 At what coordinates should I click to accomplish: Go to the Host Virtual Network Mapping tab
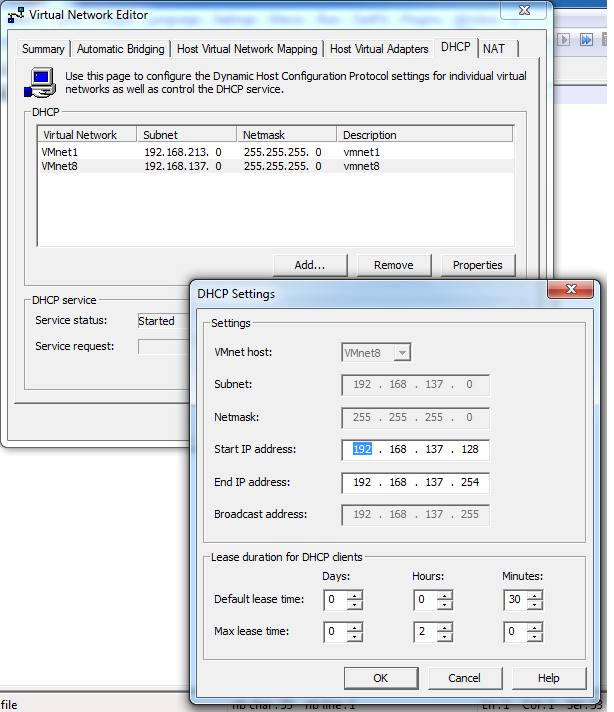(x=247, y=48)
